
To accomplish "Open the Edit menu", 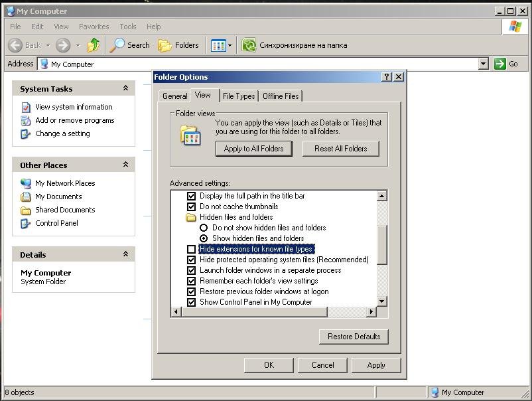I will [x=37, y=27].
